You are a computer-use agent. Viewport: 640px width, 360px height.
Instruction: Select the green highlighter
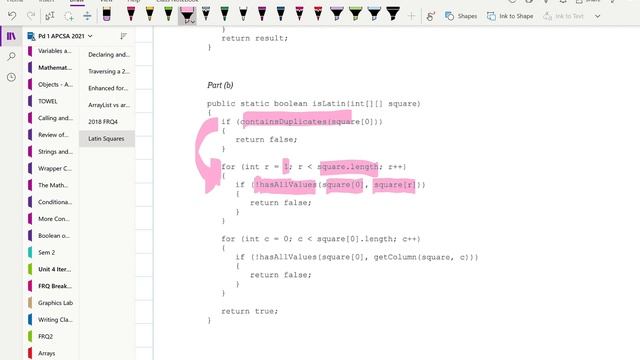click(x=356, y=13)
